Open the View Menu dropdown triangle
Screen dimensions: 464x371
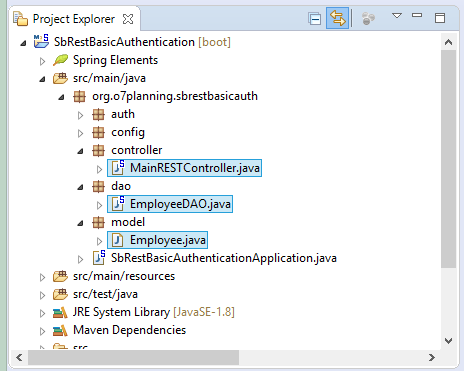397,16
